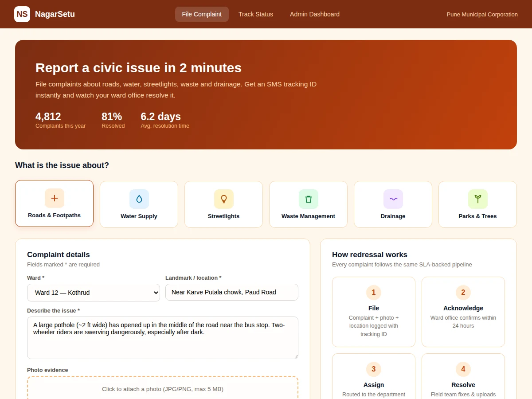Viewport: 532px width, 399px height.
Task: Select the Roads & Footpaths plus icon
Action: [x=55, y=198]
